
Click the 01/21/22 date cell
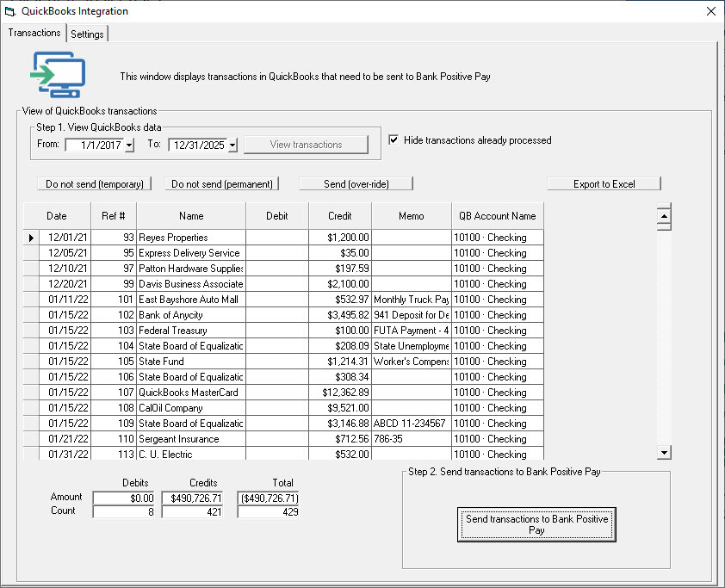click(x=65, y=439)
